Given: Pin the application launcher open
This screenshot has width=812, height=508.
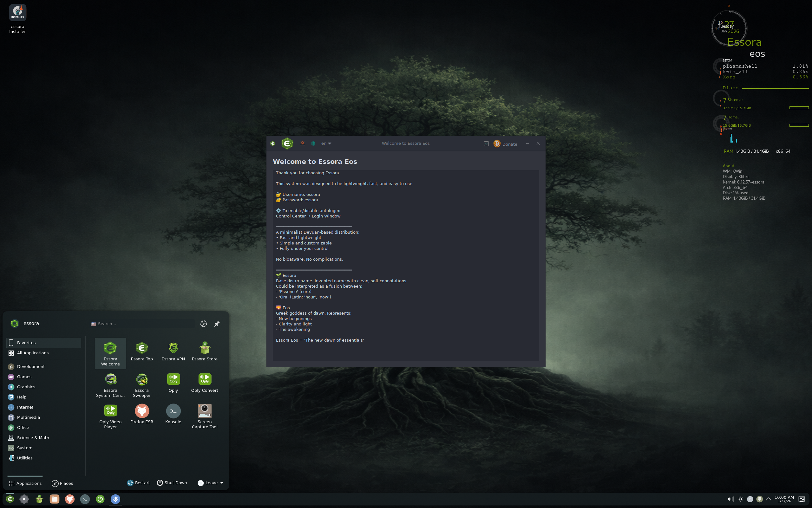Looking at the screenshot, I should point(217,324).
